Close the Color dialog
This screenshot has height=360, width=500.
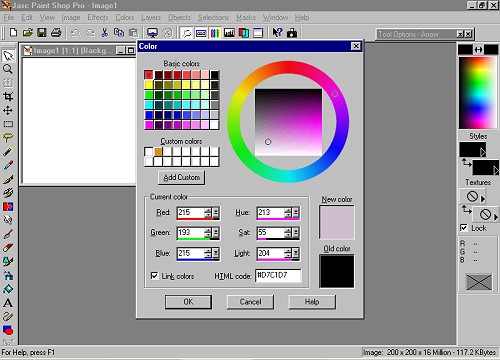pyautogui.click(x=356, y=46)
